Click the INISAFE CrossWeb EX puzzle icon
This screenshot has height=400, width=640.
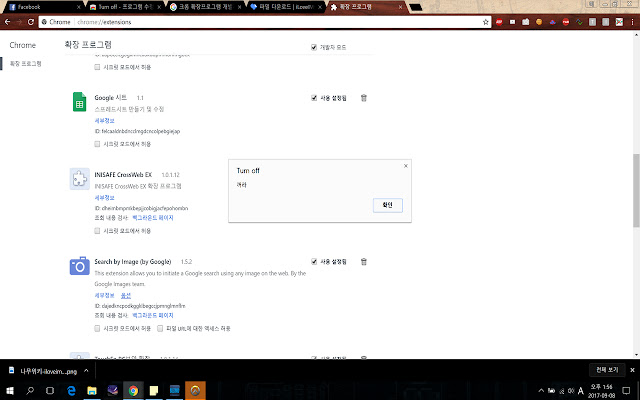point(80,179)
